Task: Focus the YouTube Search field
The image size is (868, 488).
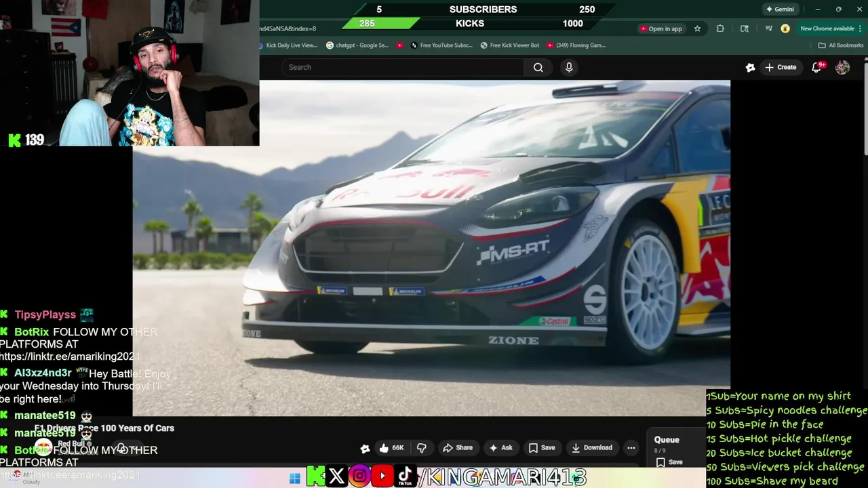Action: point(404,67)
